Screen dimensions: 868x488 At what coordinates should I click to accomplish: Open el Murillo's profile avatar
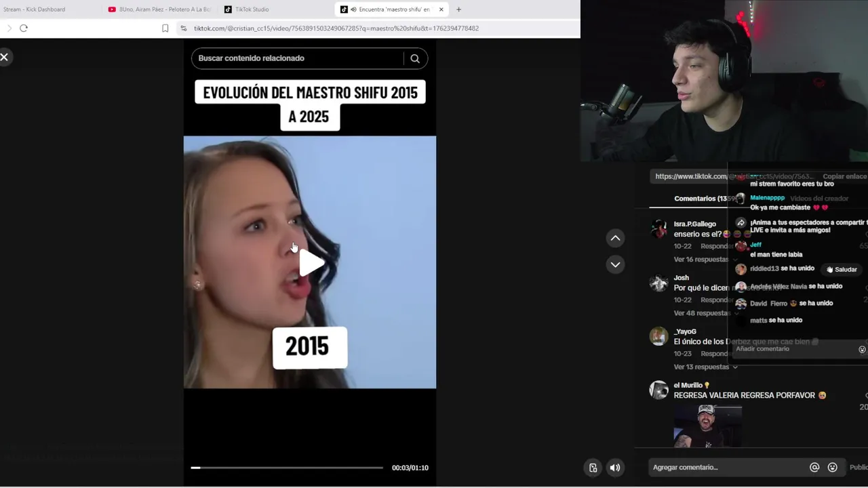(658, 390)
